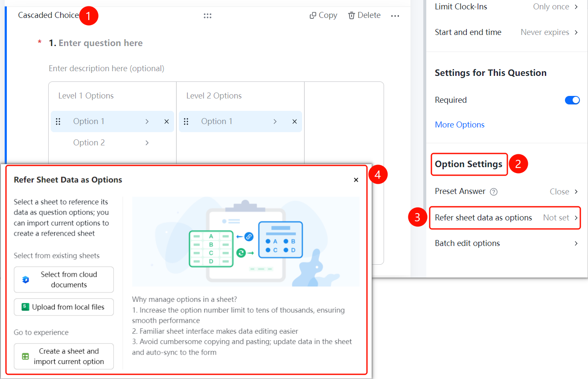This screenshot has height=379, width=588.
Task: Copy the Cascaded Choice question
Action: 323,15
